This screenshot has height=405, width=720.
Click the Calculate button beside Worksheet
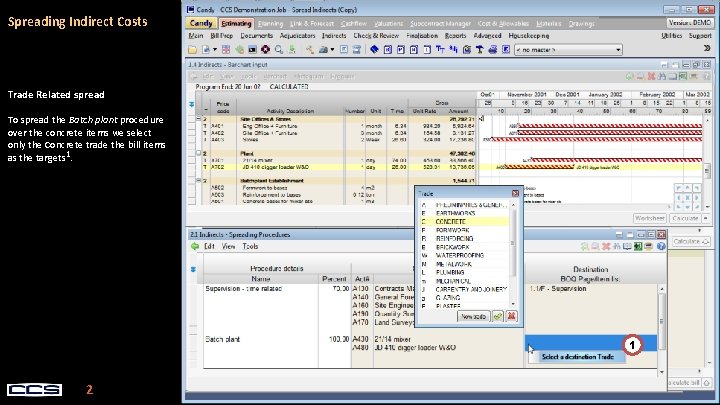(x=685, y=219)
